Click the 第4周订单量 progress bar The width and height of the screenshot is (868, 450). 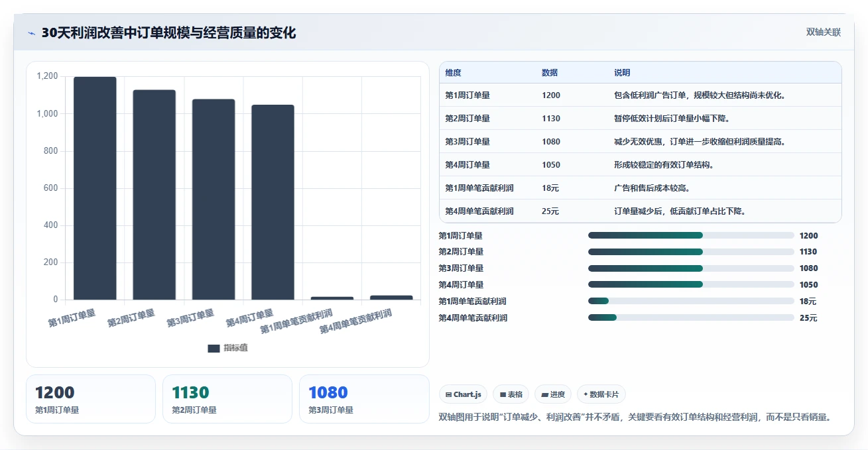[691, 285]
